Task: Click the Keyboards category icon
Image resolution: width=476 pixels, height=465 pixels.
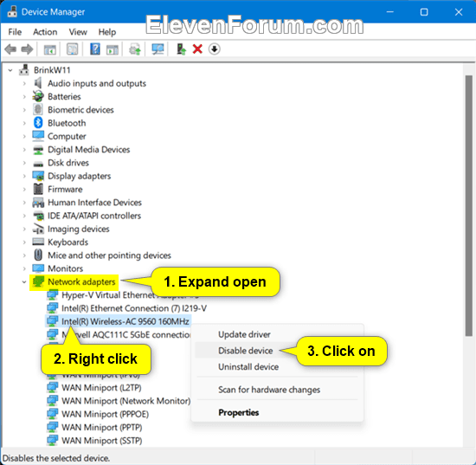Action: point(38,242)
